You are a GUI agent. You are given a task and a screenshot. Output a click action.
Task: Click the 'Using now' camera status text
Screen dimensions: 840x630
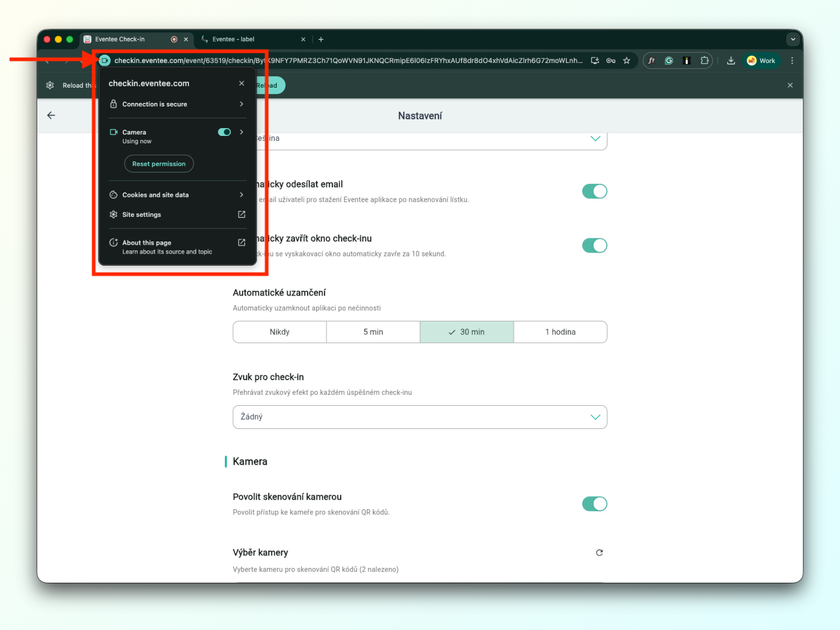pos(137,141)
